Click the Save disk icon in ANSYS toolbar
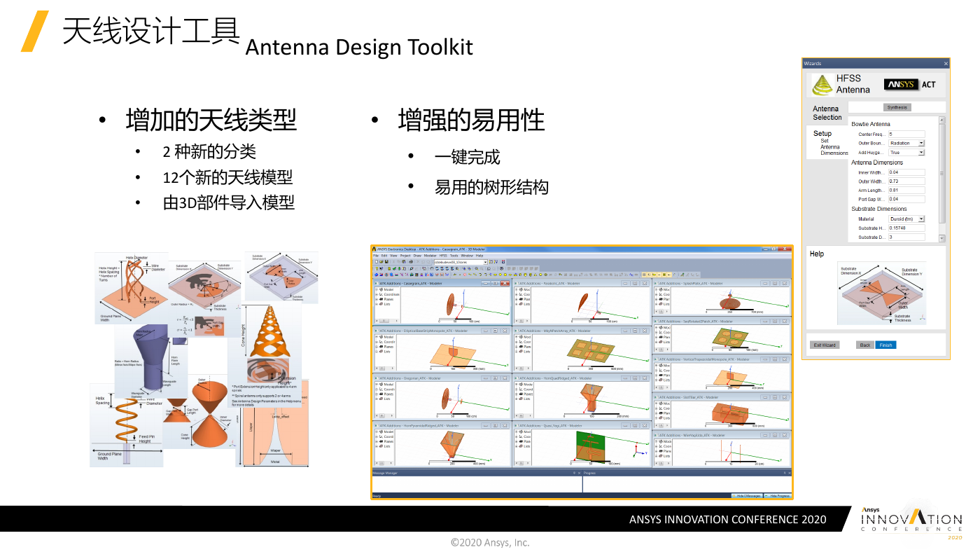Image resolution: width=980 pixels, height=552 pixels. [x=386, y=262]
